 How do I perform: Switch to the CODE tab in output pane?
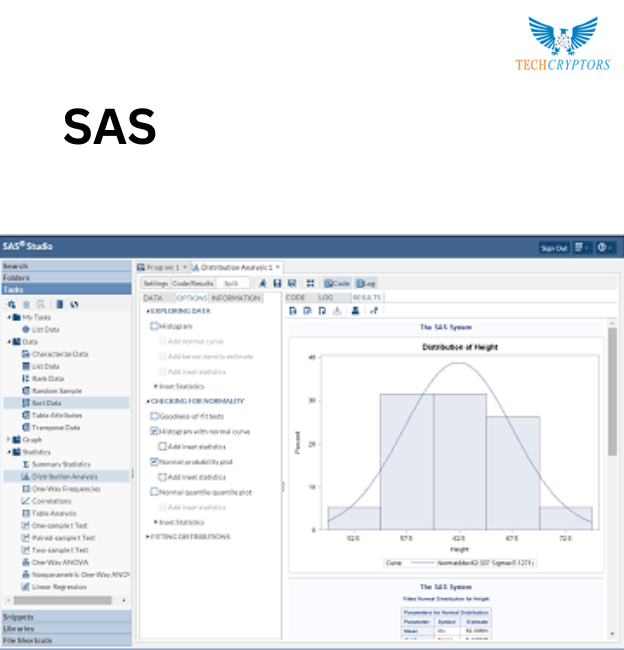[295, 297]
